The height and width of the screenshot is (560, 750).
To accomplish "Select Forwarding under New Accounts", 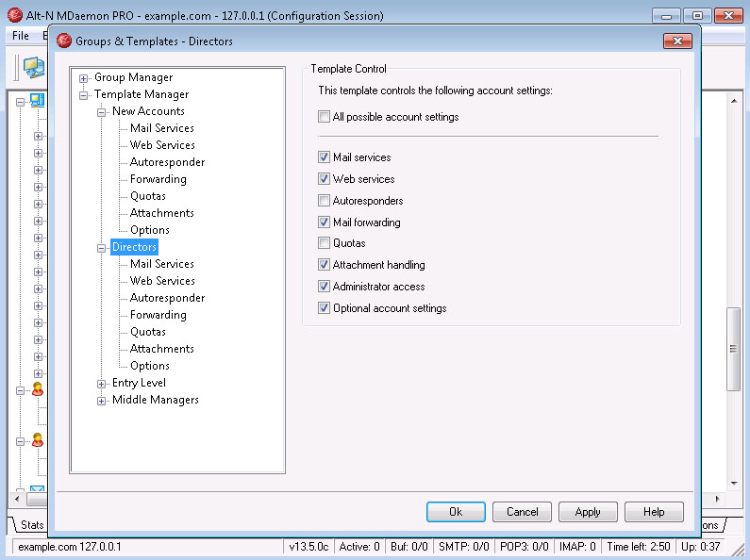I will coord(158,179).
